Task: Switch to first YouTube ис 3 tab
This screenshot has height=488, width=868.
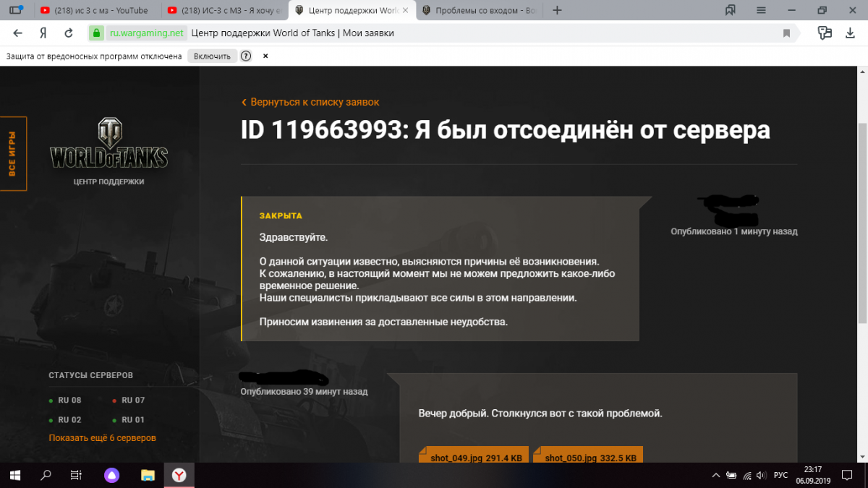Action: [x=95, y=10]
